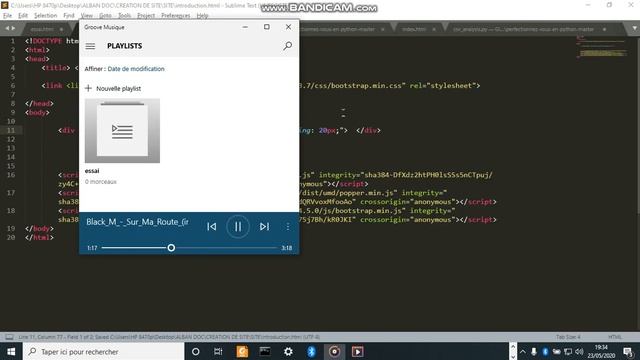640x360 pixels.
Task: Click the taskbar search box
Action: pos(104,351)
